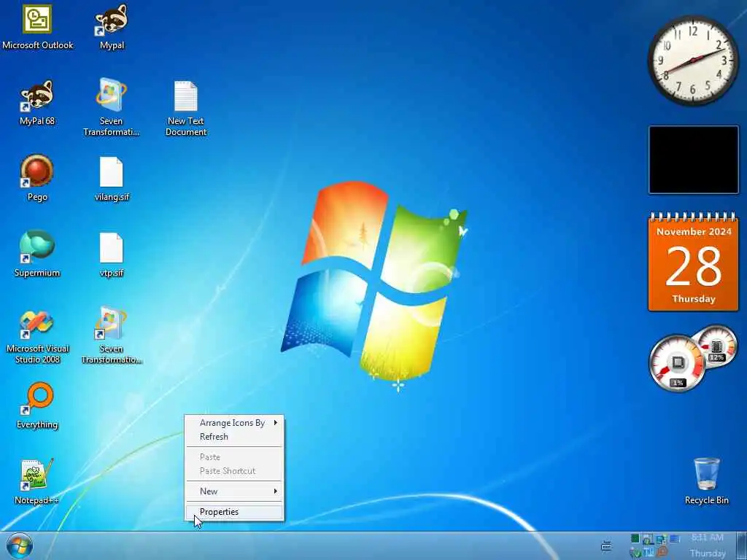The height and width of the screenshot is (560, 747).
Task: Click the small memory dial showing 12%
Action: click(716, 346)
